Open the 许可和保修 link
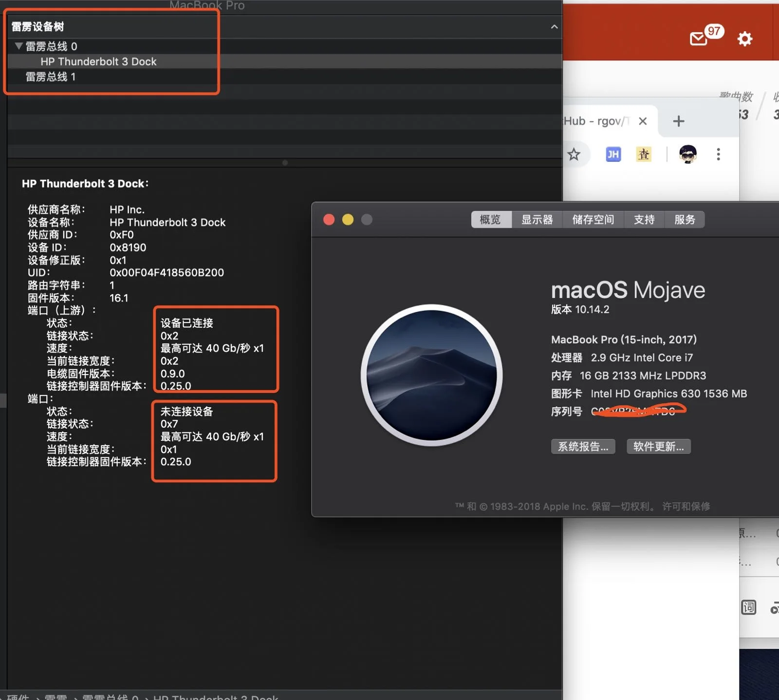 coord(686,507)
